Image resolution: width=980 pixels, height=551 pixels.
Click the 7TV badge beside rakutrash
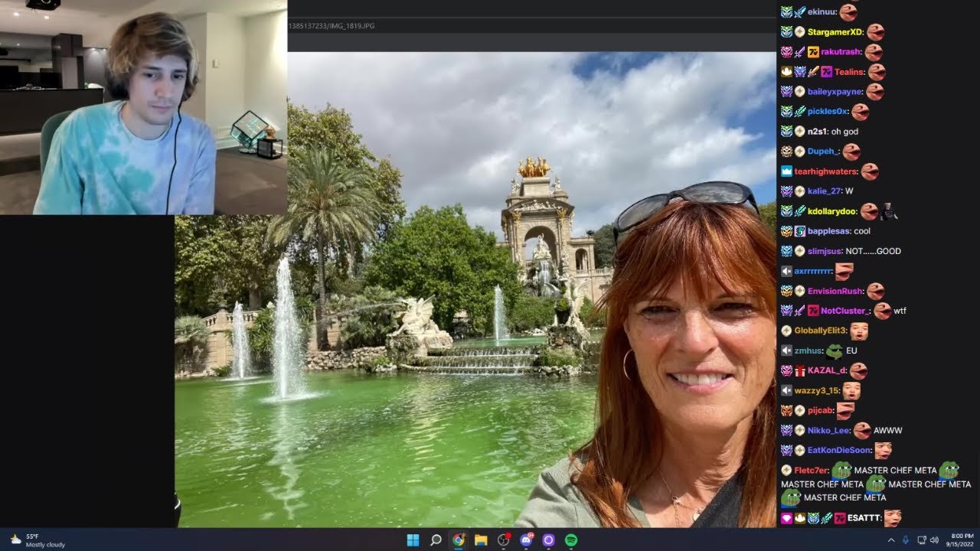[813, 52]
